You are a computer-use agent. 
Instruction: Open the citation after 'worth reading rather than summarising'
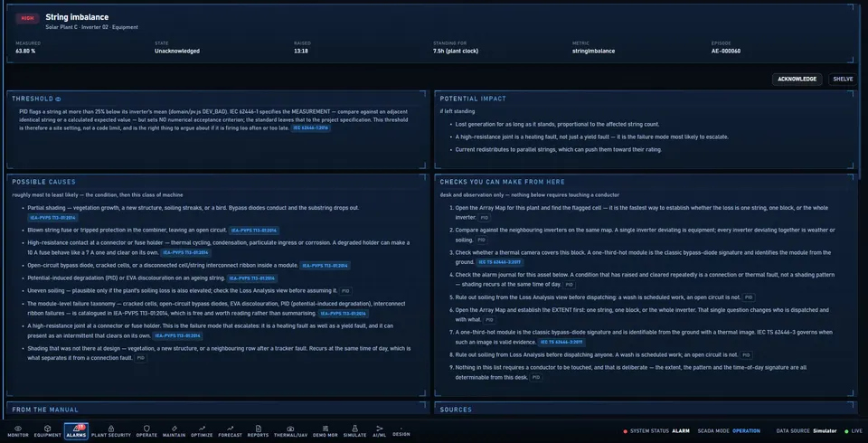click(343, 314)
